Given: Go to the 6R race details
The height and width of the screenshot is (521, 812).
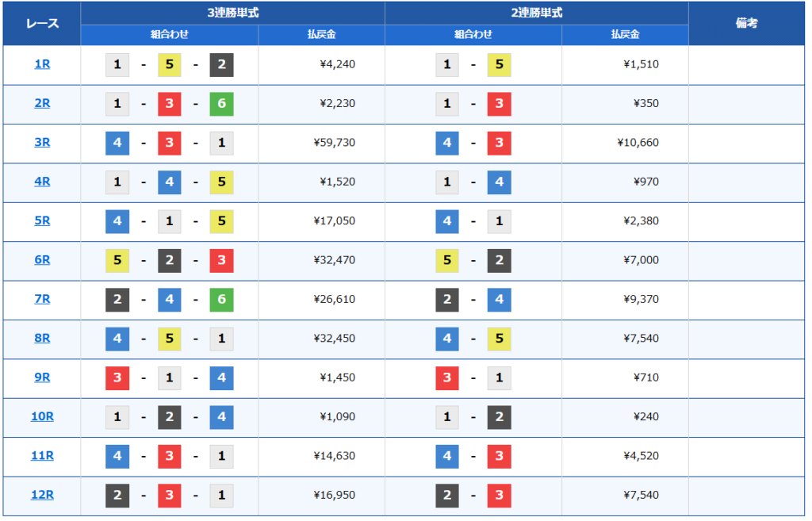Looking at the screenshot, I should click(x=42, y=260).
